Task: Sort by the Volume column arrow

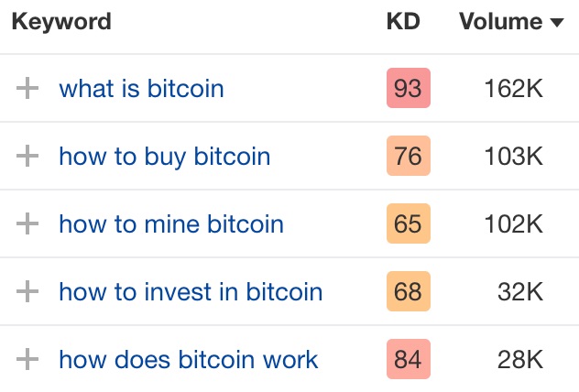Action: pos(556,23)
